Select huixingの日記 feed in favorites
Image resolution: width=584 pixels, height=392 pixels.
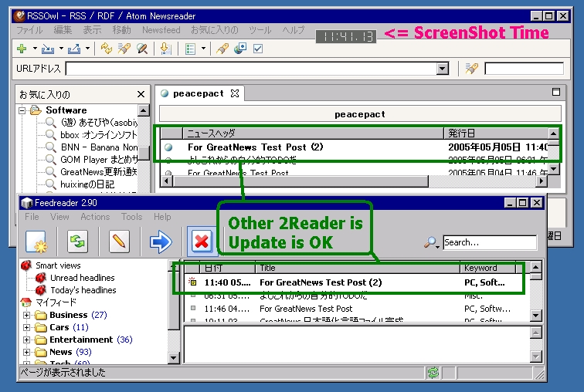click(87, 184)
